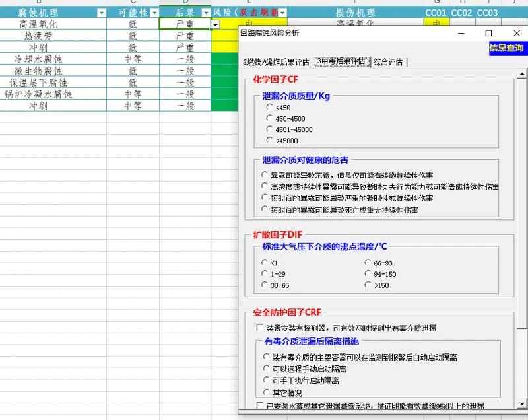Select the 中等 cell in 冷却水腐蚀 row
Viewport: 528px width, 420px height.
[133, 59]
